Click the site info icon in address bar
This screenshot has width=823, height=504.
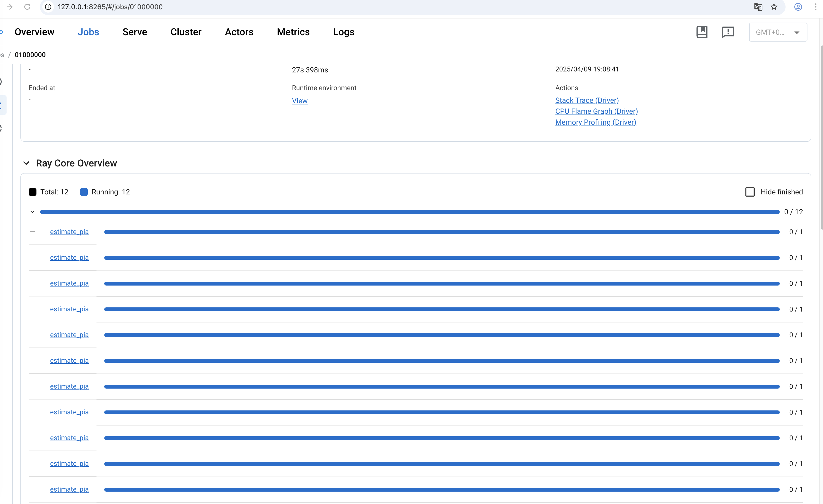pyautogui.click(x=48, y=7)
